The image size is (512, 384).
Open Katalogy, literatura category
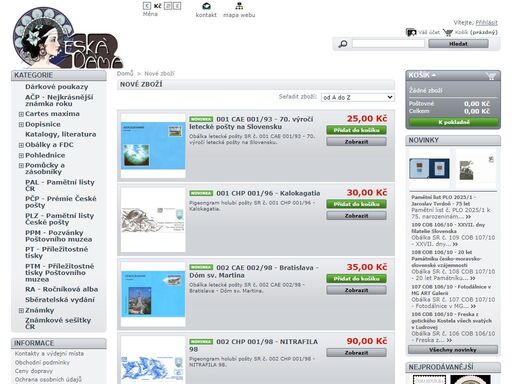[61, 134]
